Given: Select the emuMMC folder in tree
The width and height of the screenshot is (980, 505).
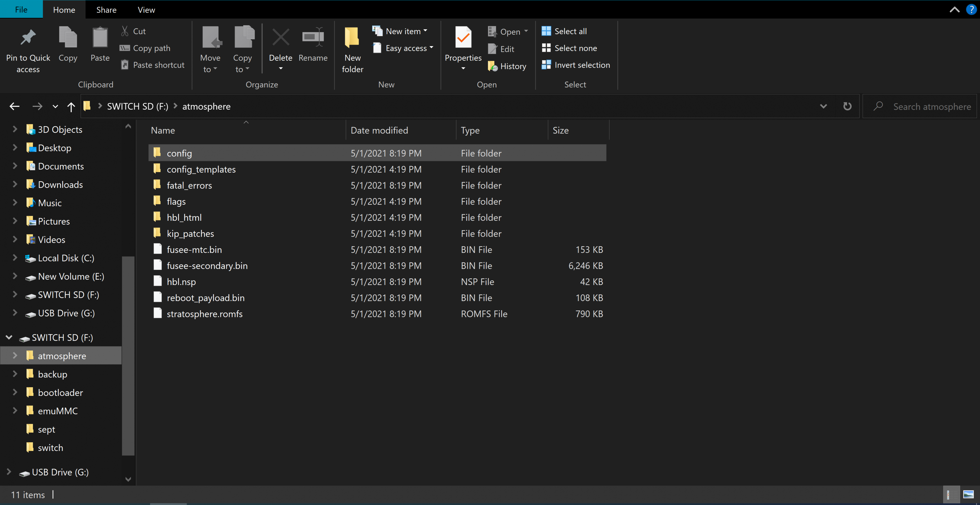Looking at the screenshot, I should pos(58,411).
